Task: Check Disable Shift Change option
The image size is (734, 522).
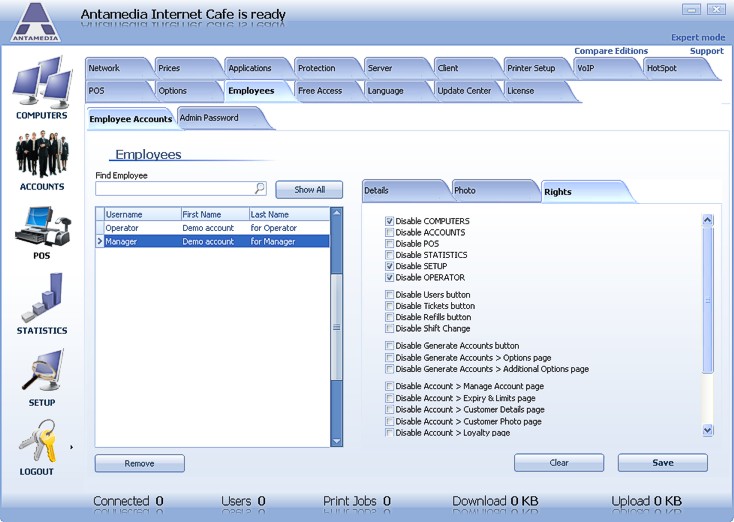Action: coord(389,328)
